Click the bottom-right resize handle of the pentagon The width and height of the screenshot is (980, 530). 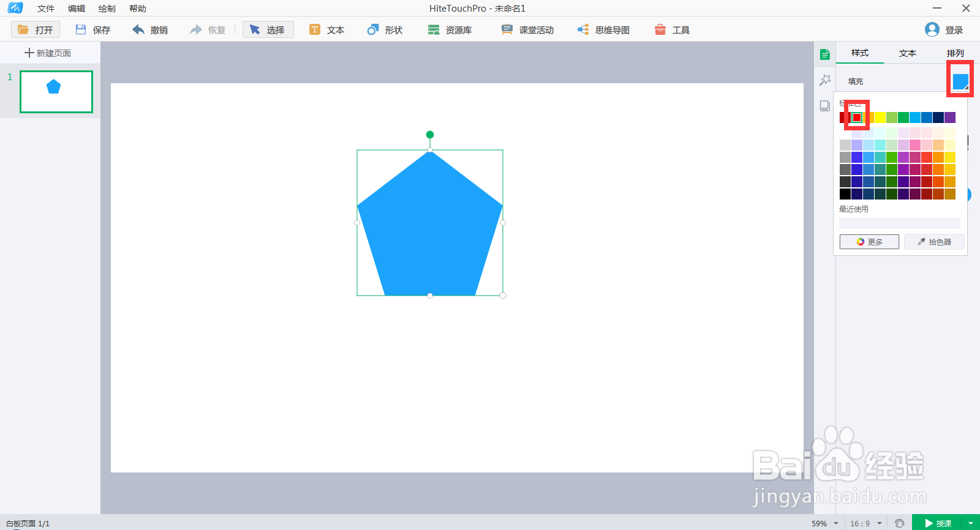pyautogui.click(x=503, y=296)
